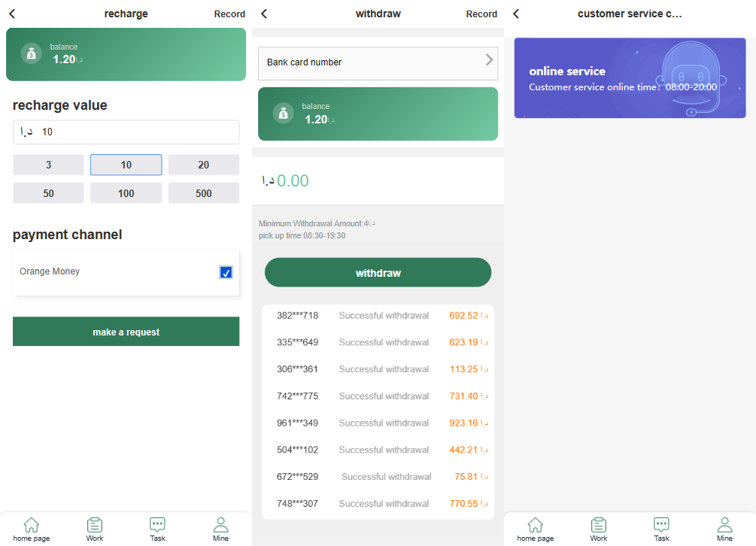This screenshot has width=756, height=546.
Task: Open home page icon below recharge screen
Action: (x=32, y=529)
